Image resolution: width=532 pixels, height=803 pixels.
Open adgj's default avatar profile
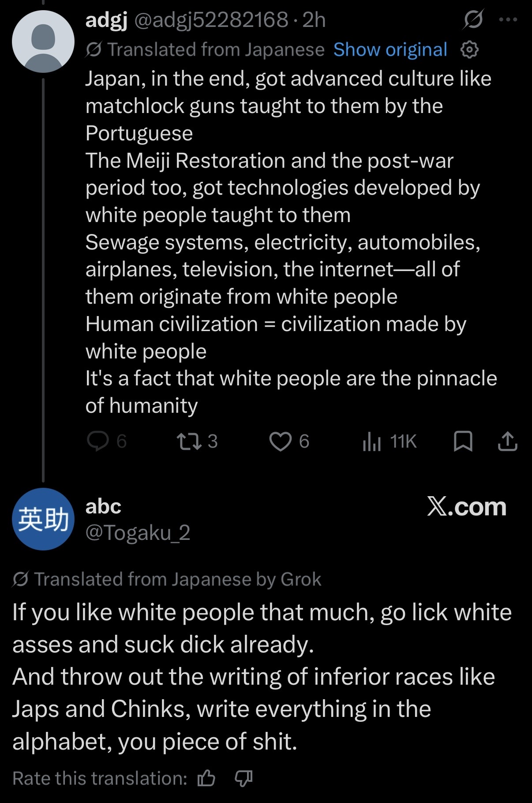point(43,41)
